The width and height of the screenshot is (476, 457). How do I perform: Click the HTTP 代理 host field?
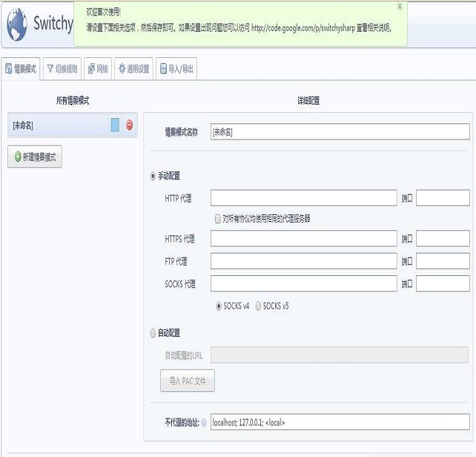coord(303,198)
